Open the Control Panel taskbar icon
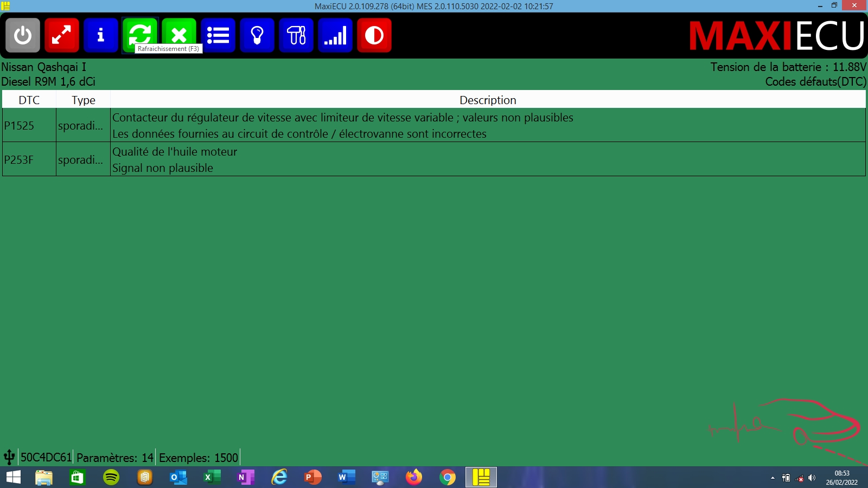Screen dimensions: 868x488 point(380,477)
